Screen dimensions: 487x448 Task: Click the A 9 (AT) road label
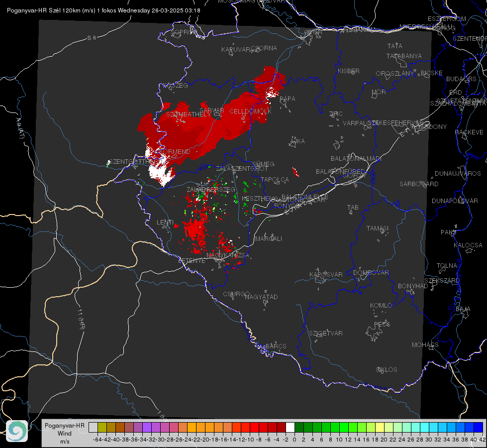[20, 128]
